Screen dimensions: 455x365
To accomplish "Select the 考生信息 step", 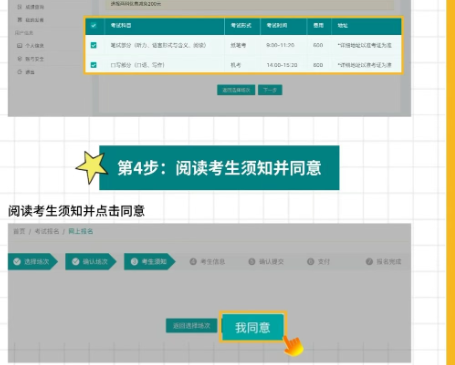I will (207, 262).
